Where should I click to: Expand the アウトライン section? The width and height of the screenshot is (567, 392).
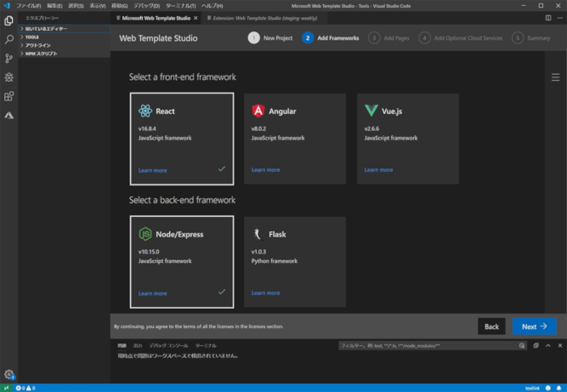tap(64, 45)
